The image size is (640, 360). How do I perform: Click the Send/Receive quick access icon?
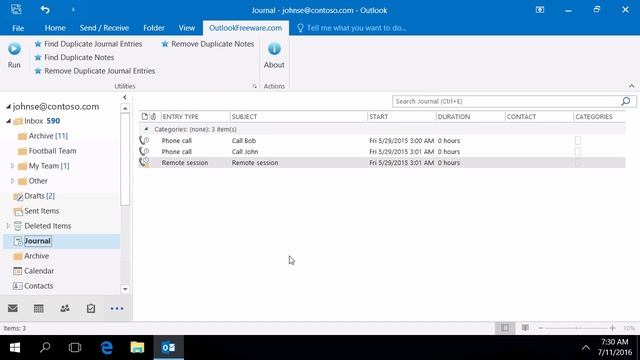[x=16, y=9]
